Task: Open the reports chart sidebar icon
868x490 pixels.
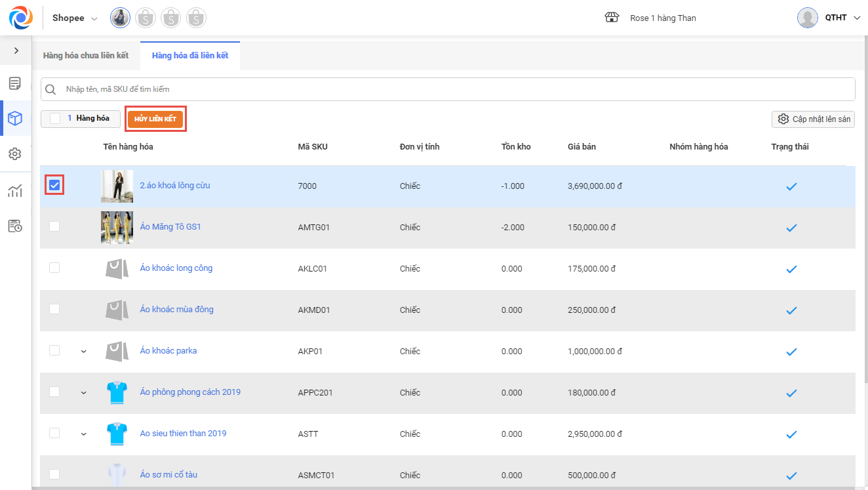Action: 15,191
